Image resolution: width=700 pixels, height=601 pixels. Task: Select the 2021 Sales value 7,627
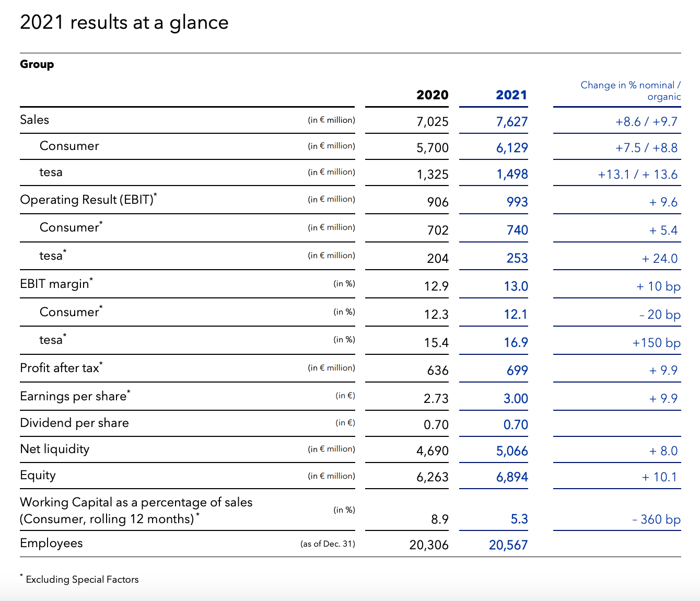pyautogui.click(x=511, y=122)
